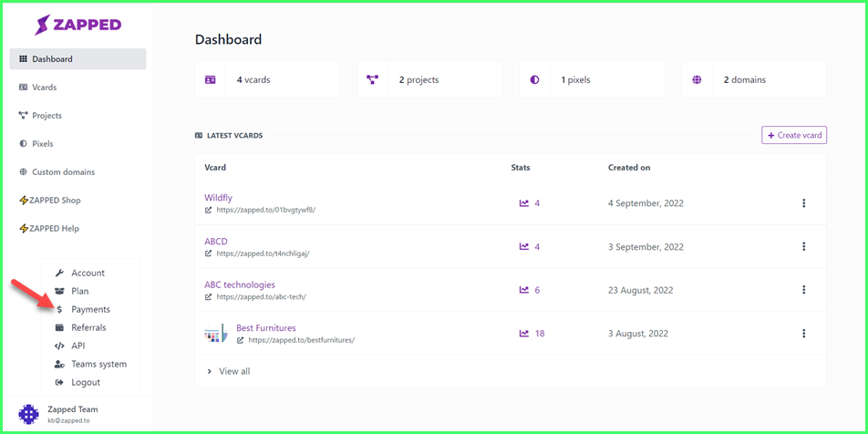
Task: Click the domains globe icon
Action: point(697,79)
